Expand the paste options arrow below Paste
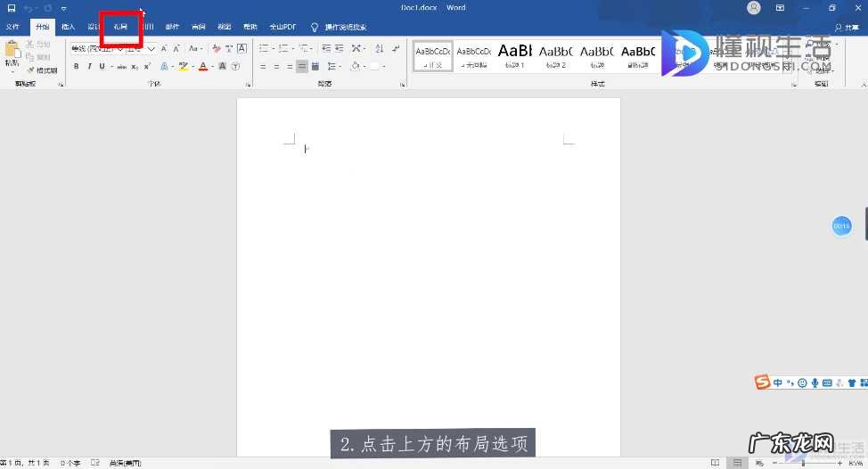868x469 pixels. [x=12, y=72]
